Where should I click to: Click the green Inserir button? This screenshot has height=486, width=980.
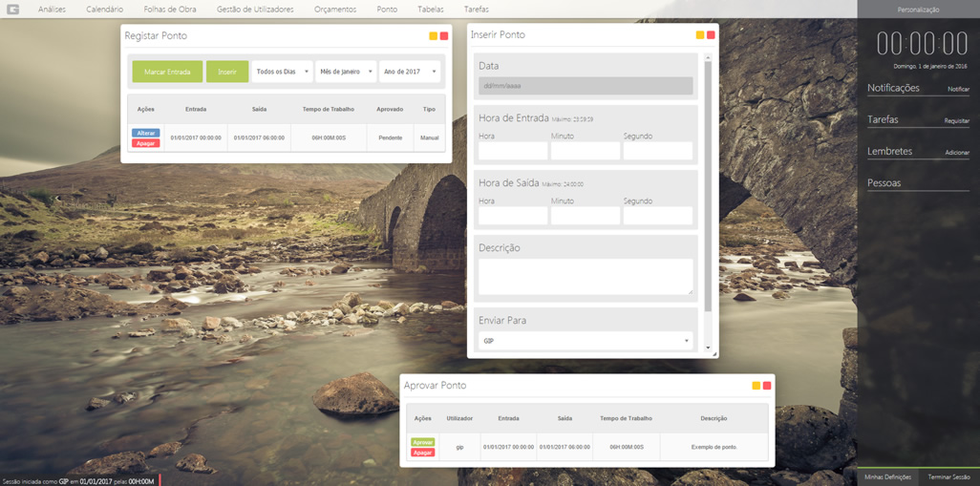pyautogui.click(x=227, y=72)
